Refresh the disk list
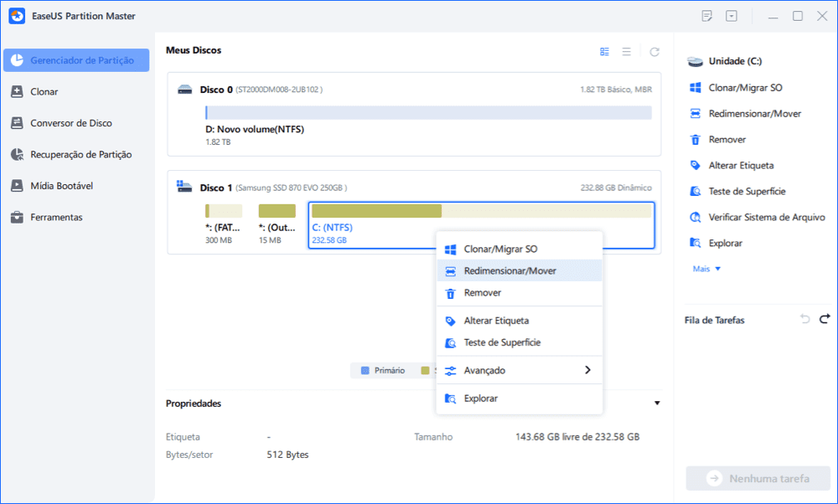Screen dimensions: 838x504 (654, 52)
